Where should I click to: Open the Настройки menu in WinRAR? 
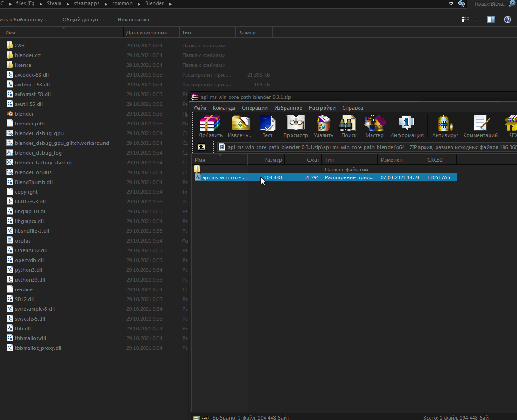pos(322,107)
